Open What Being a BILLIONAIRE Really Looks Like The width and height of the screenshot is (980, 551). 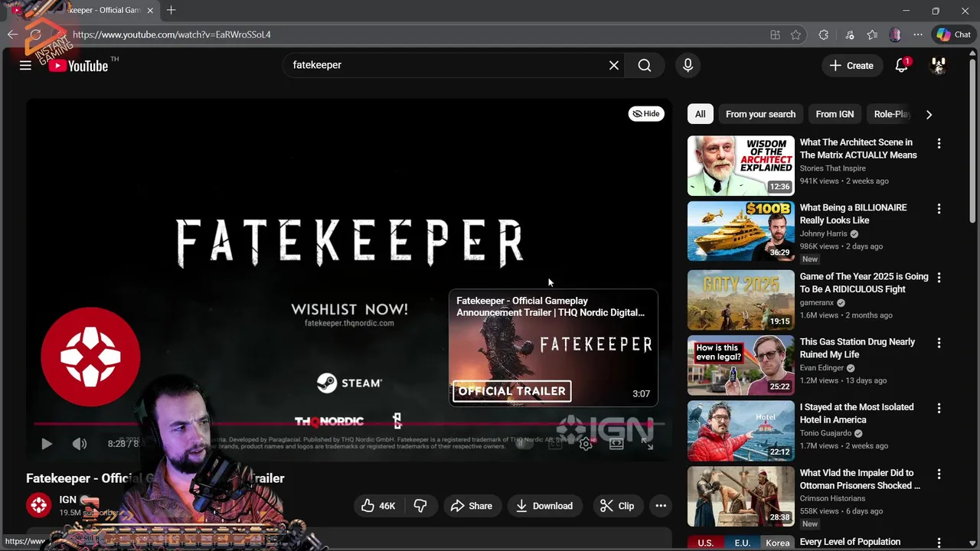[853, 214]
